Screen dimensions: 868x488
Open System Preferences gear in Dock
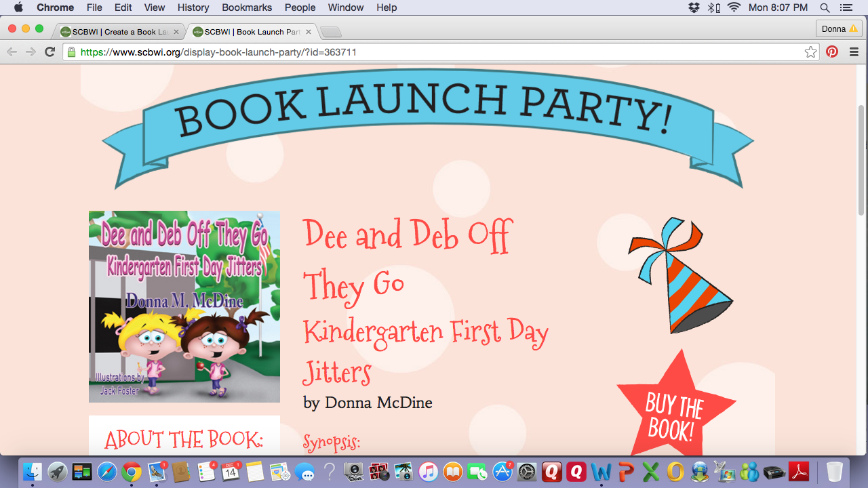(527, 472)
